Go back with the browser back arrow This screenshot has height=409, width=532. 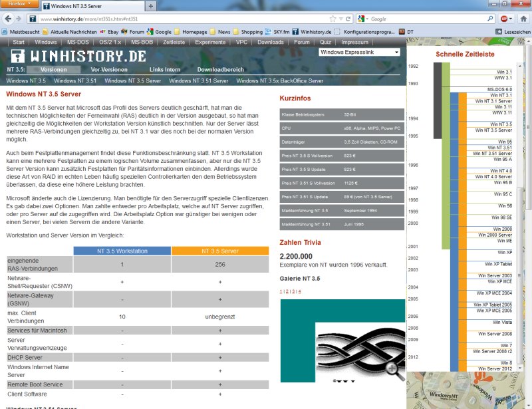point(8,19)
